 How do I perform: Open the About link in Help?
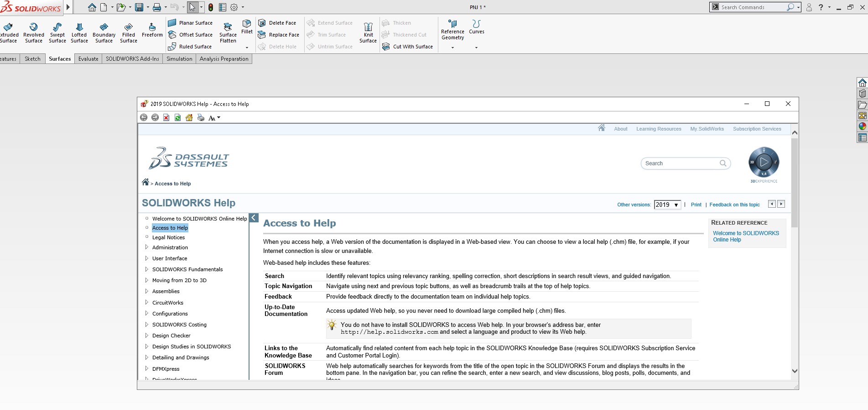tap(621, 129)
